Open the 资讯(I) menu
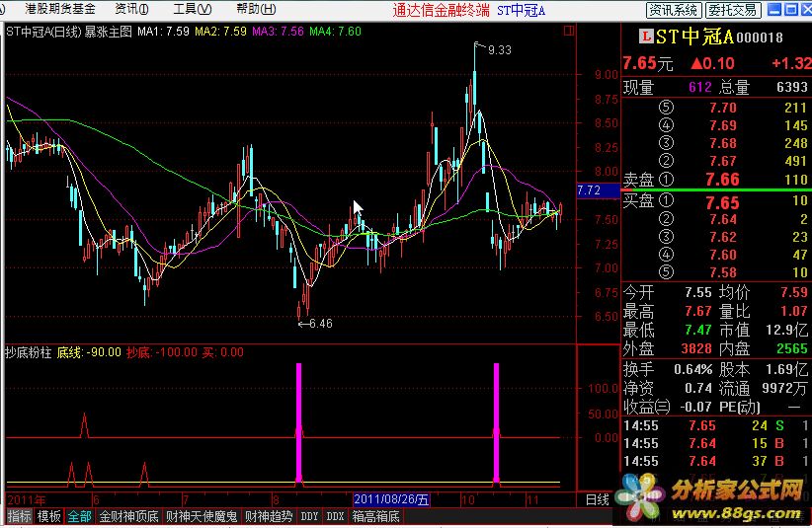The height and width of the screenshot is (528, 812). [131, 9]
